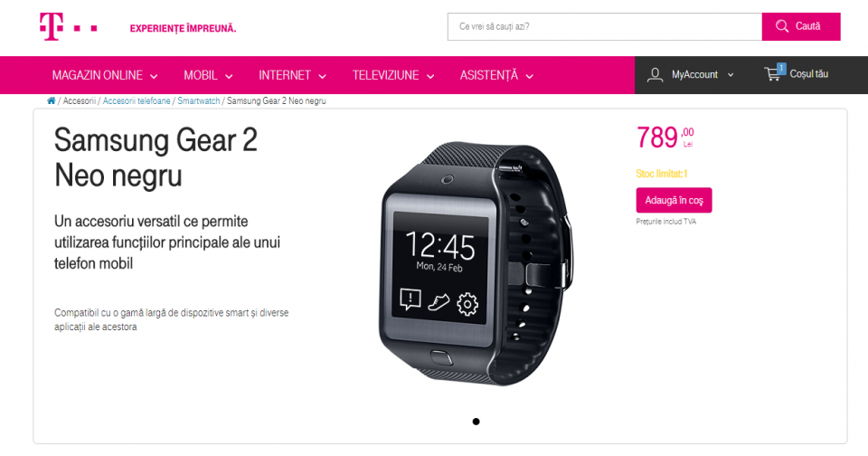The image size is (868, 456).
Task: Click the Accesorii breadcrumb item
Action: 80,100
